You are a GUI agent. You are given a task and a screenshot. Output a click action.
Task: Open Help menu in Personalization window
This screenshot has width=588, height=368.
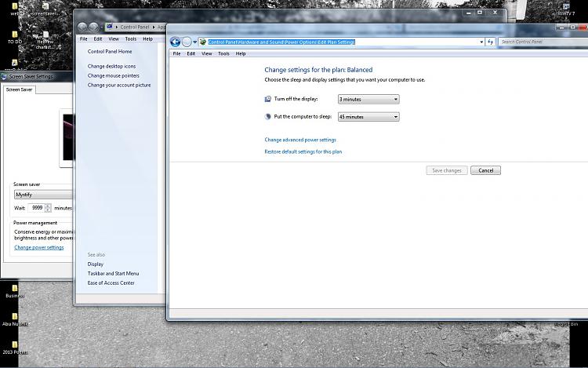click(147, 39)
